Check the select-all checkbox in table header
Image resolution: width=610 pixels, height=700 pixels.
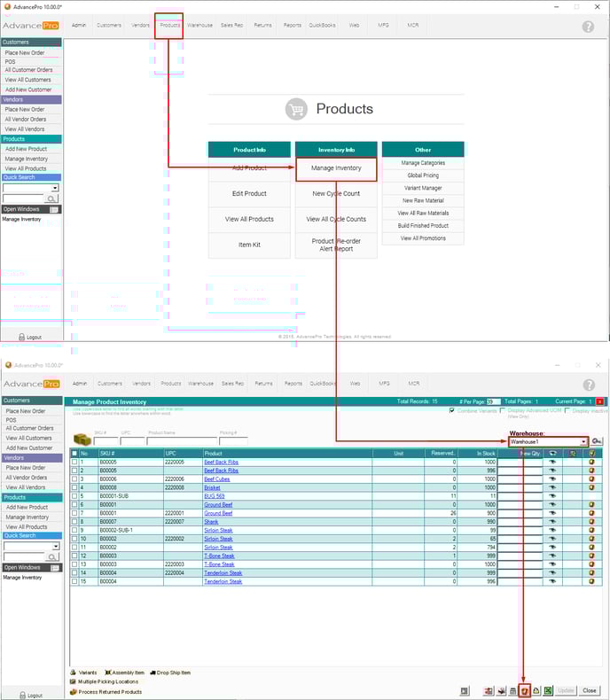(x=74, y=453)
